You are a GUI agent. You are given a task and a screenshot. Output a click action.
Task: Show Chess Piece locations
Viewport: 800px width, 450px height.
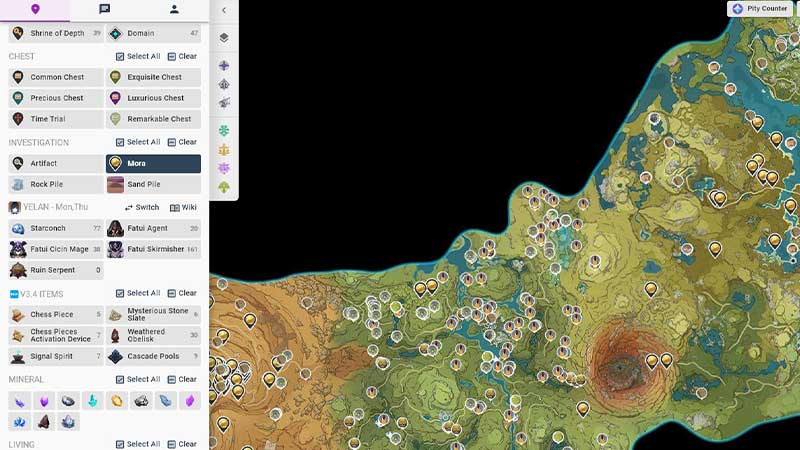click(56, 314)
